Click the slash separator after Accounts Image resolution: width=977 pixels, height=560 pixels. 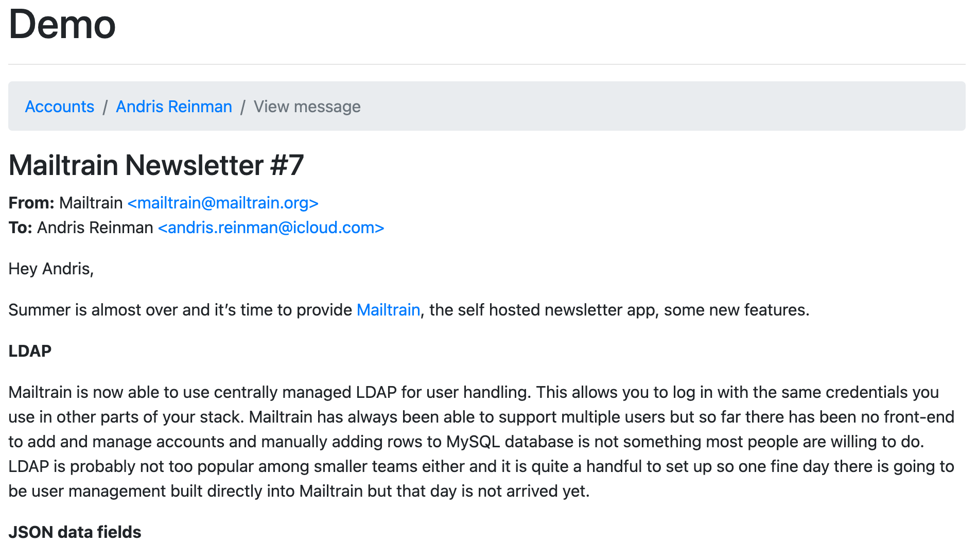point(105,107)
